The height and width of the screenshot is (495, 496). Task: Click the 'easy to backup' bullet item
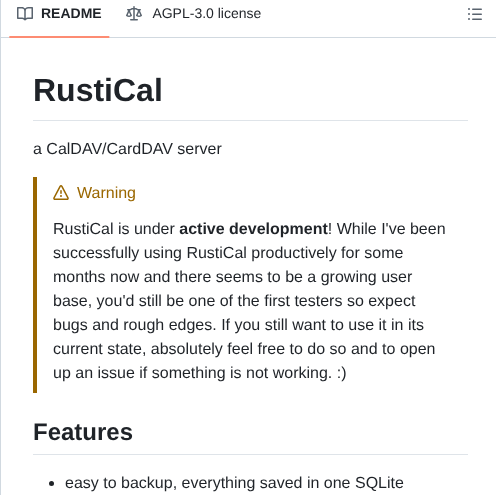[x=234, y=483]
